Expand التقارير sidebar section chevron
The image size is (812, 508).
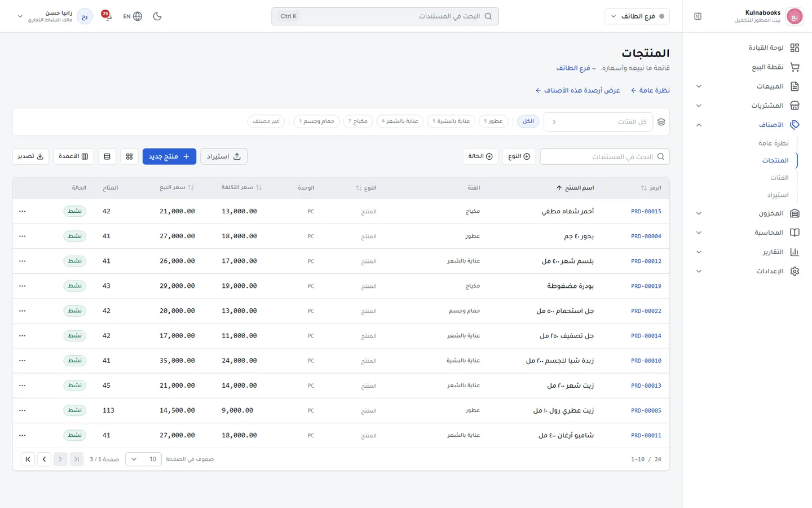[699, 252]
